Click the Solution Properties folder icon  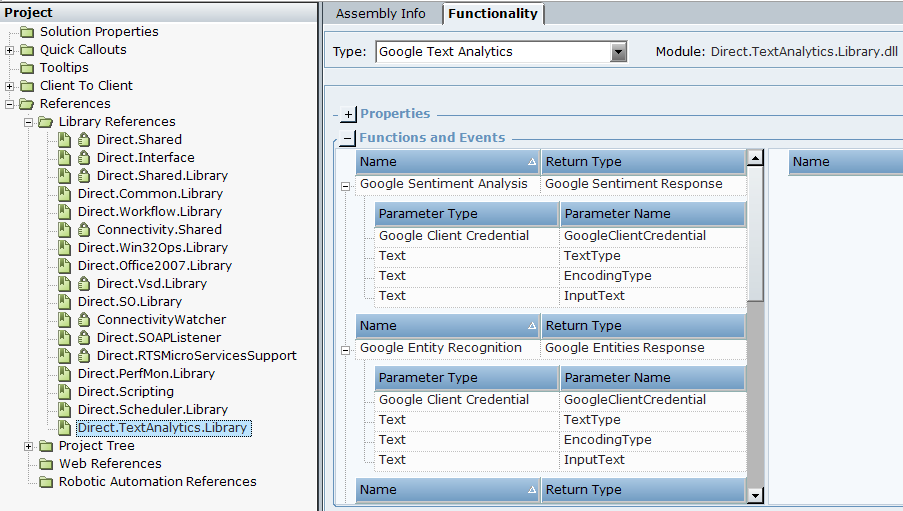point(27,32)
